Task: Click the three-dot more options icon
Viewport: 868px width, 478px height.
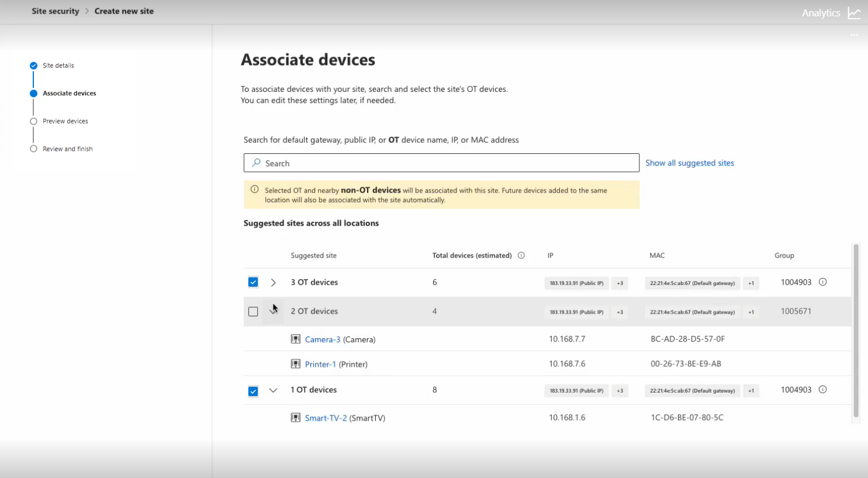Action: point(854,36)
